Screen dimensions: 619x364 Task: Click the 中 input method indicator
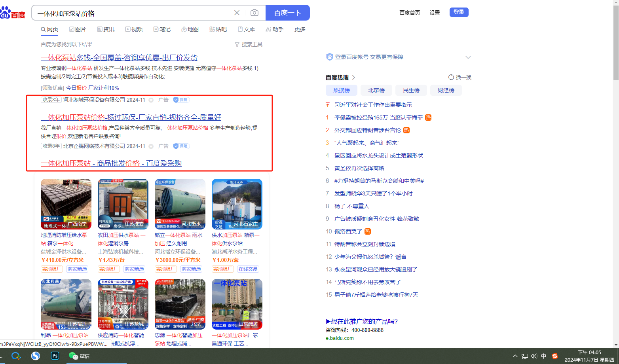(544, 356)
